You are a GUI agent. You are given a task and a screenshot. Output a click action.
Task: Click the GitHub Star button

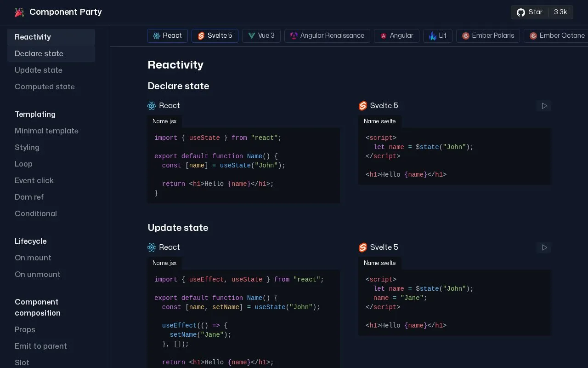pos(542,12)
